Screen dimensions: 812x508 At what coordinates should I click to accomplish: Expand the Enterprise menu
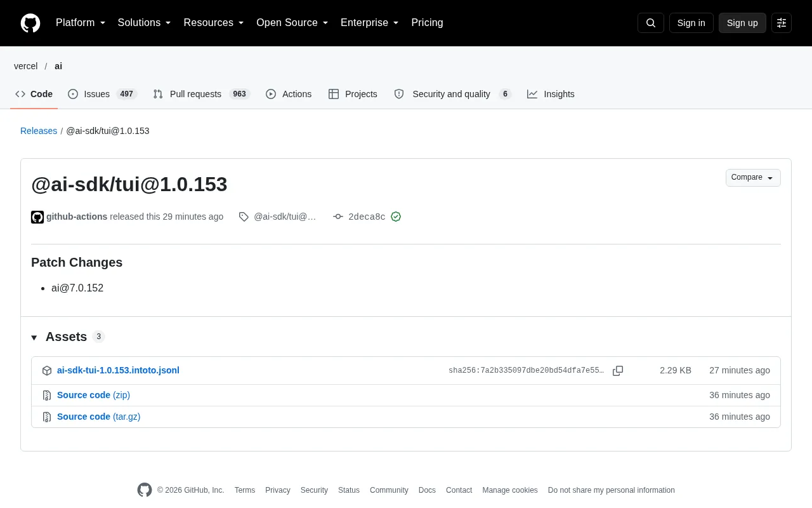pos(370,23)
